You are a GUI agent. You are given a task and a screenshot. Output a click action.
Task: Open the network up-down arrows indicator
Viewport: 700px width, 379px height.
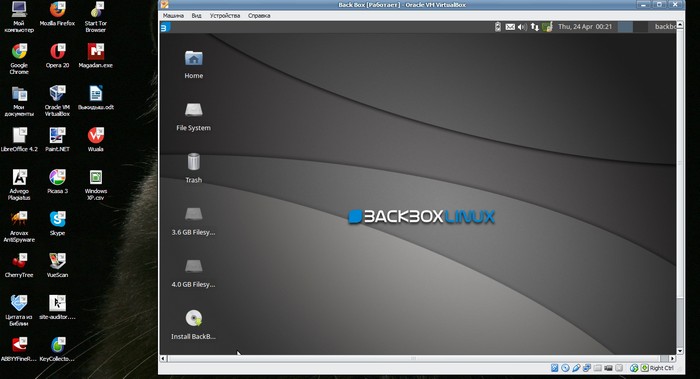[x=534, y=27]
